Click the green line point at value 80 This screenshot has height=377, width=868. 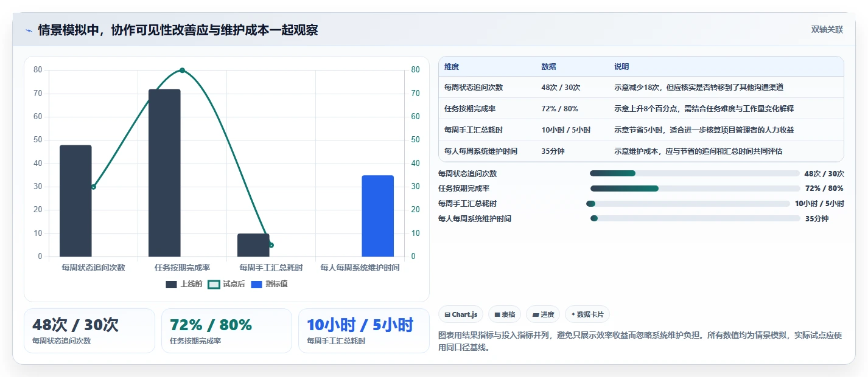click(182, 71)
